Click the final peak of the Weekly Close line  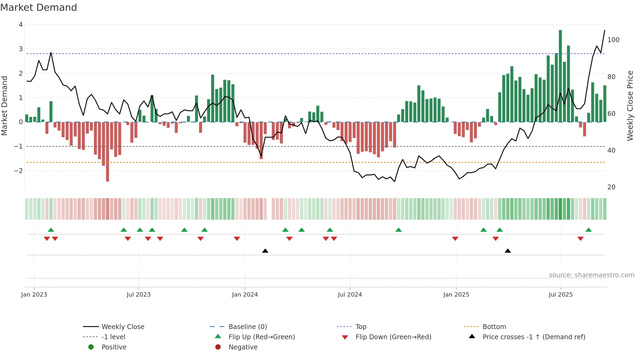click(x=605, y=30)
